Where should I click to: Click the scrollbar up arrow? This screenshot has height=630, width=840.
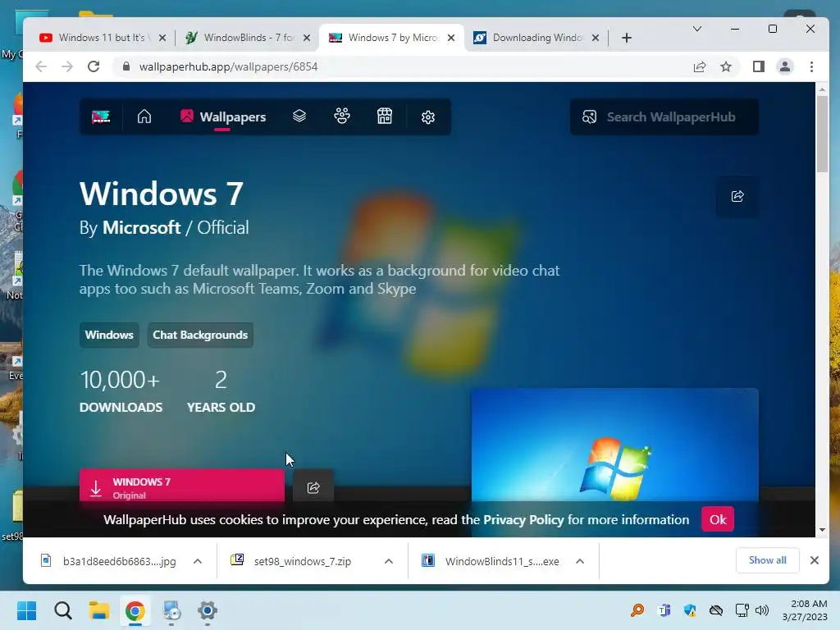[822, 89]
